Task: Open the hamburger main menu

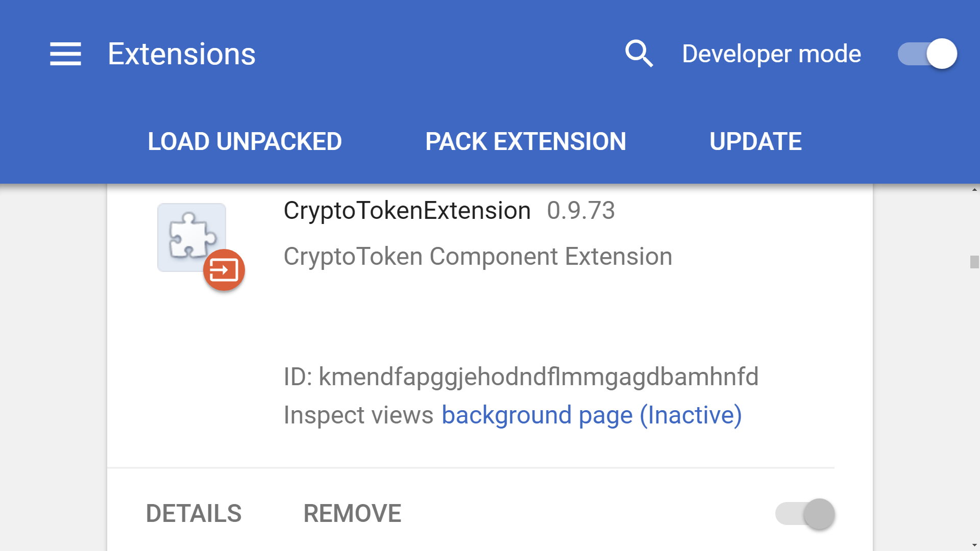Action: pos(65,54)
